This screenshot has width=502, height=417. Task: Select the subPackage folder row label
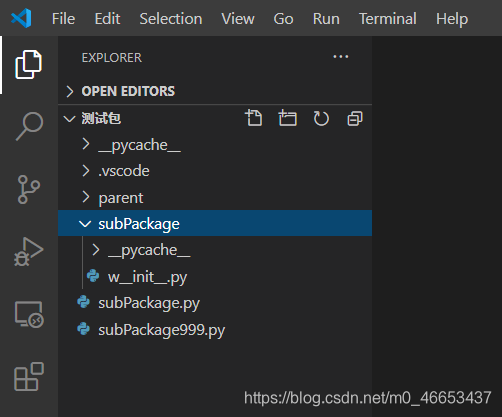click(139, 224)
